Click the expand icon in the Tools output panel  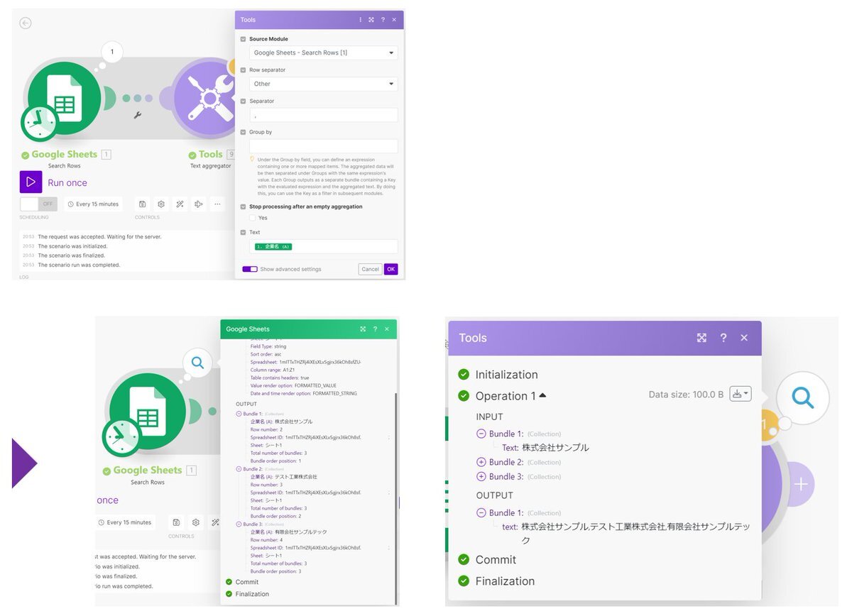[701, 338]
